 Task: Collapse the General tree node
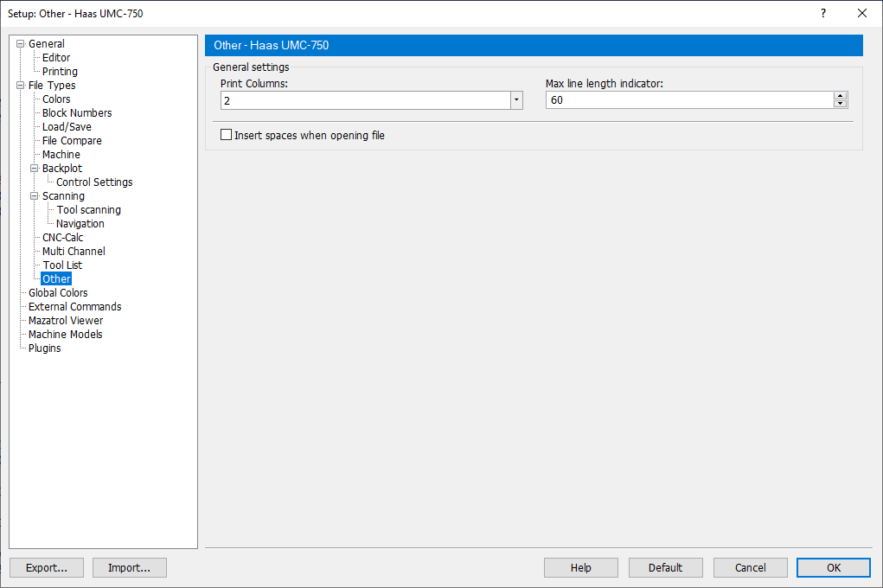click(x=20, y=44)
